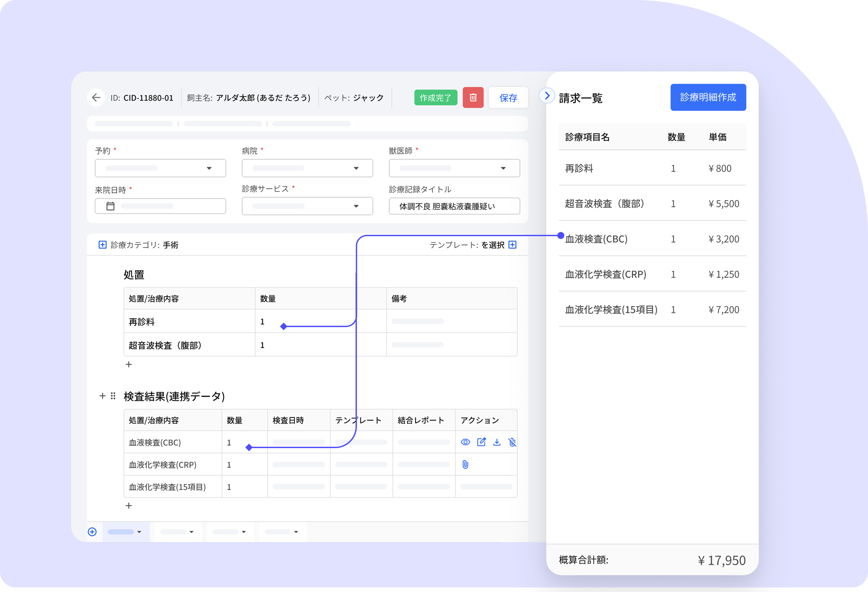Click the ¥ 17,950 total amount

click(722, 560)
